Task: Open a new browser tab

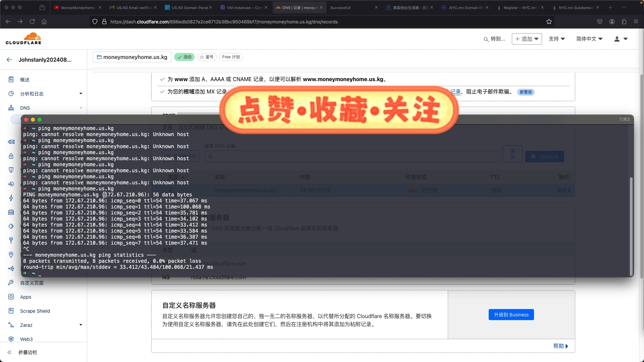Action: [x=610, y=7]
